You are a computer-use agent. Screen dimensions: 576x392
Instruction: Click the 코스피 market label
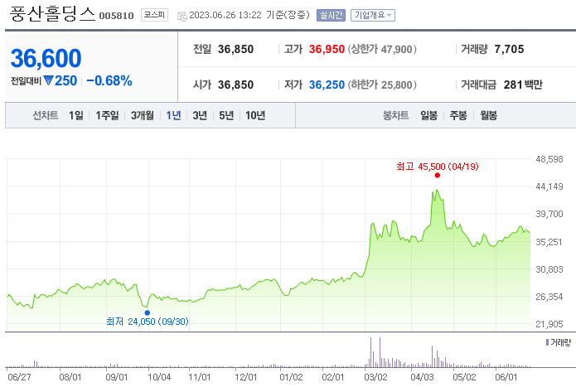[154, 15]
